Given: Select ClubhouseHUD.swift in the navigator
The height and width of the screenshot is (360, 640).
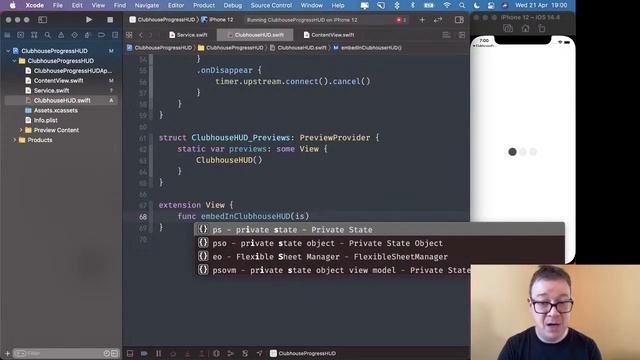Looking at the screenshot, I should click(61, 100).
